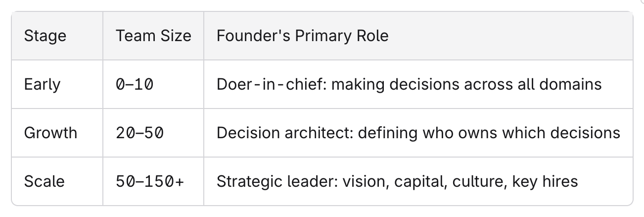Click the Stage column header
The height and width of the screenshot is (217, 644).
click(x=45, y=36)
